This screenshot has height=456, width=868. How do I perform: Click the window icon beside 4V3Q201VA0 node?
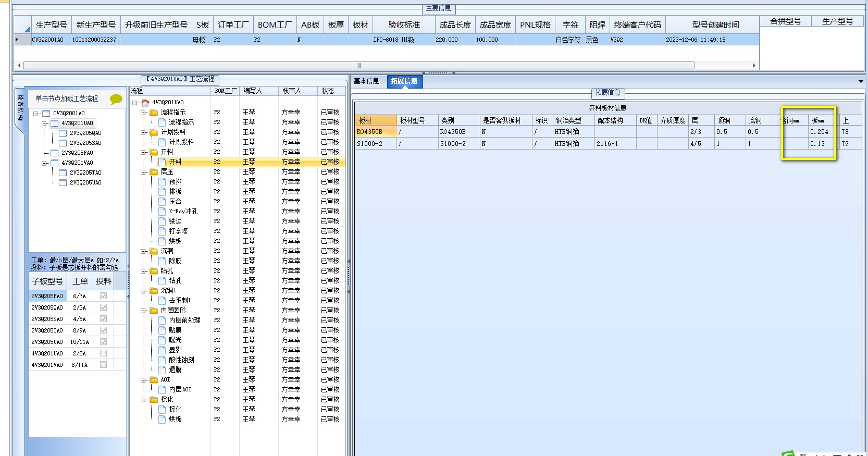pyautogui.click(x=54, y=163)
